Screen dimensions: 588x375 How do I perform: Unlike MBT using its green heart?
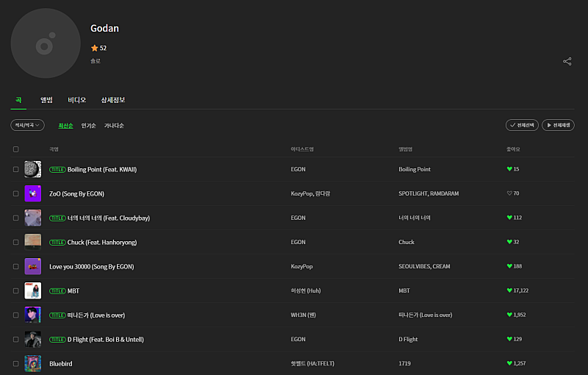pos(509,290)
